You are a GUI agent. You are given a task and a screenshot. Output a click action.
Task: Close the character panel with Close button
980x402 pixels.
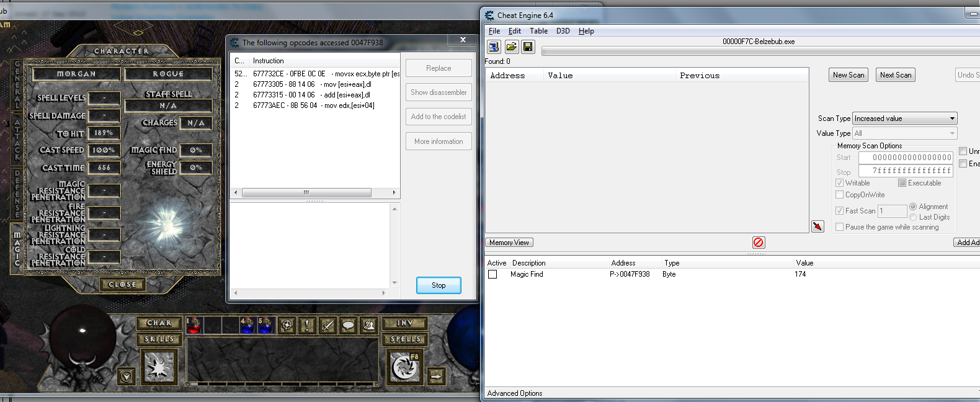point(122,284)
